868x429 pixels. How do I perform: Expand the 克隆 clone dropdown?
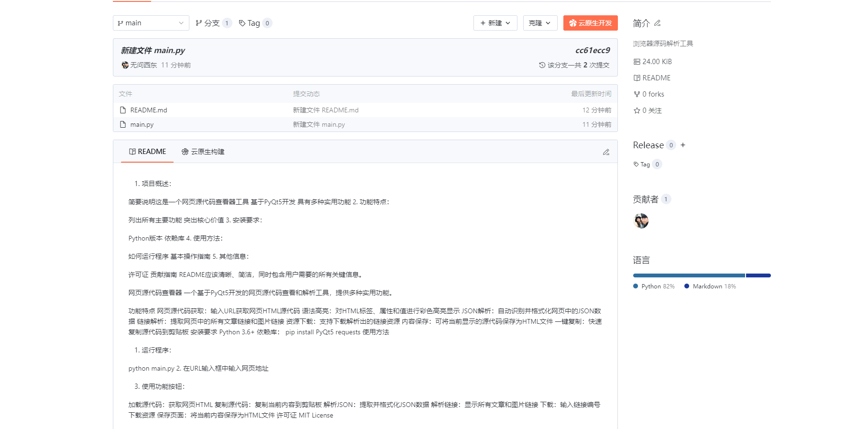coord(540,23)
